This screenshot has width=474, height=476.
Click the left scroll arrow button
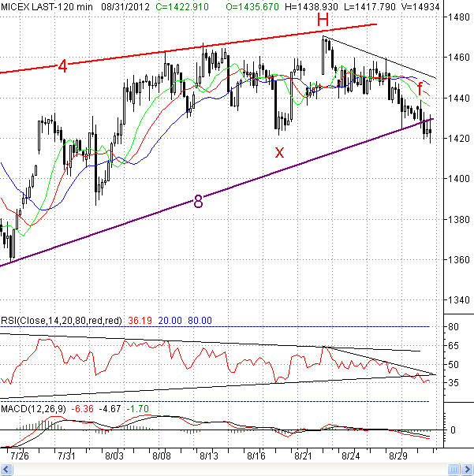coord(6,470)
